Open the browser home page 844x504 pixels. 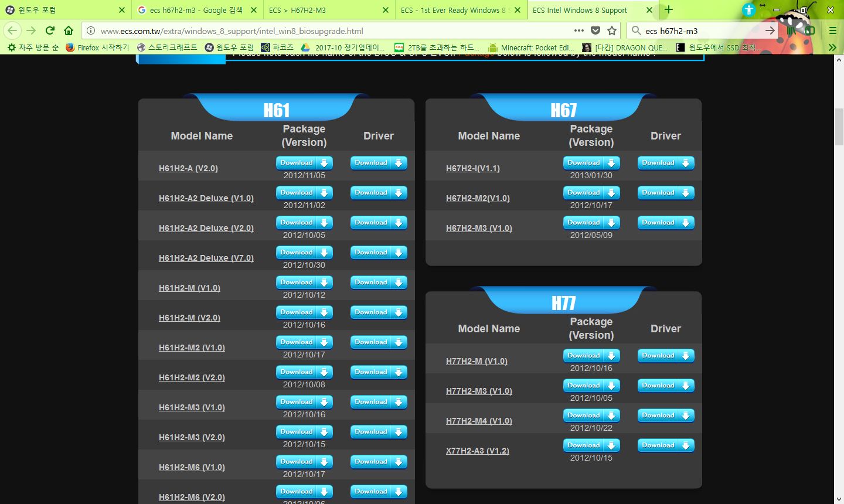tap(69, 30)
